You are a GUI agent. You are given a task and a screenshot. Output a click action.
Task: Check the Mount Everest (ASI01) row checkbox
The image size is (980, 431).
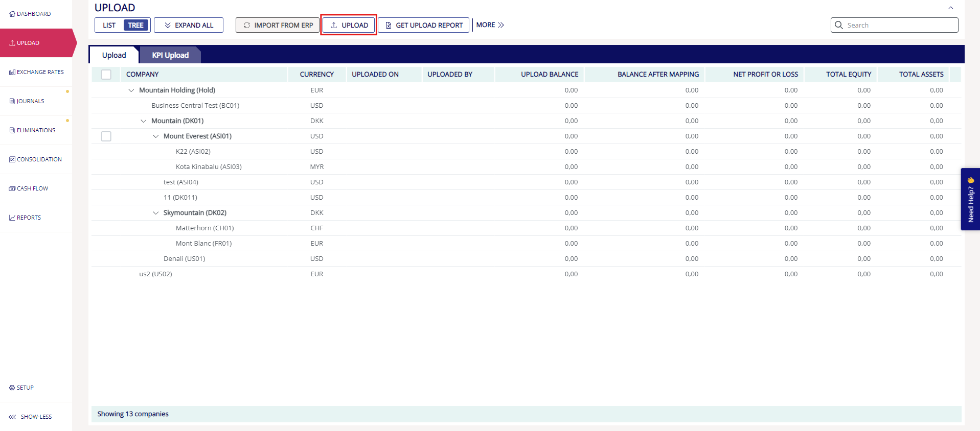(x=106, y=136)
